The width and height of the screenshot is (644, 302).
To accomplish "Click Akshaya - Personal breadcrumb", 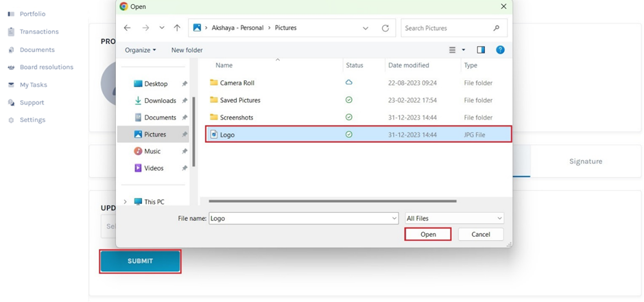I will 237,28.
